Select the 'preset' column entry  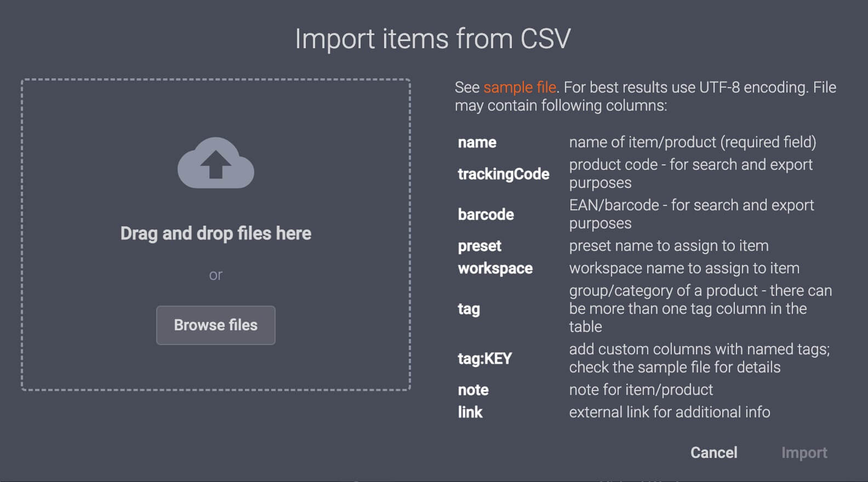pos(479,246)
